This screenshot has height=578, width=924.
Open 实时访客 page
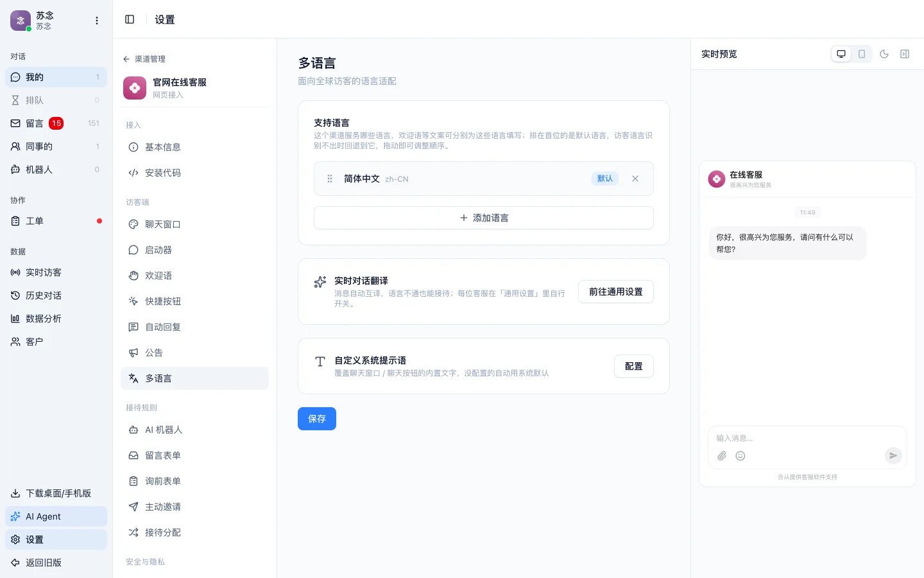[56, 272]
